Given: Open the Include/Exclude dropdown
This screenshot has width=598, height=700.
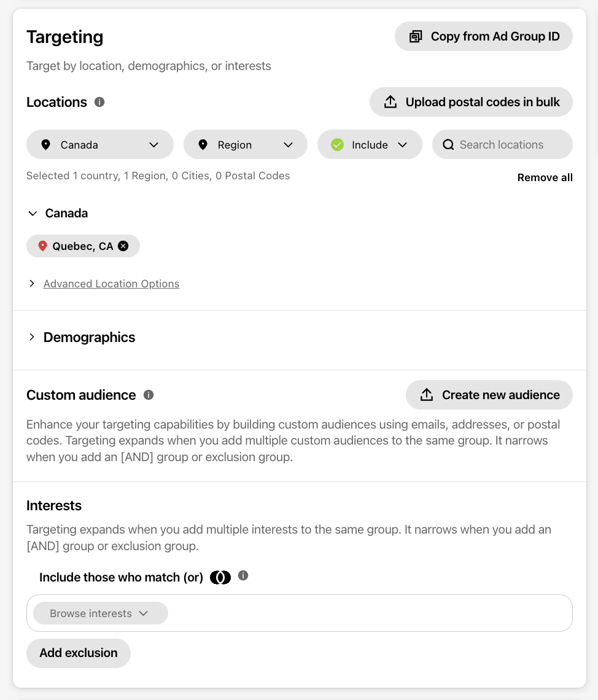Looking at the screenshot, I should (370, 145).
